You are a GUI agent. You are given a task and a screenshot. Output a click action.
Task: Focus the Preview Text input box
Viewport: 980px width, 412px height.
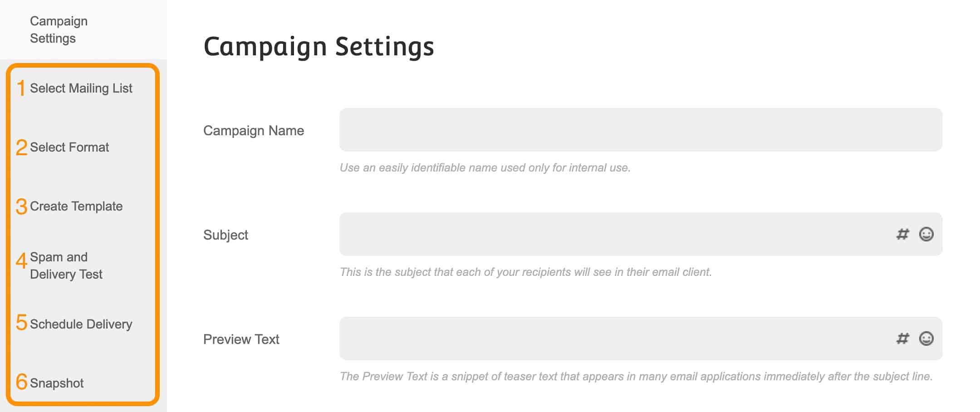(612, 338)
